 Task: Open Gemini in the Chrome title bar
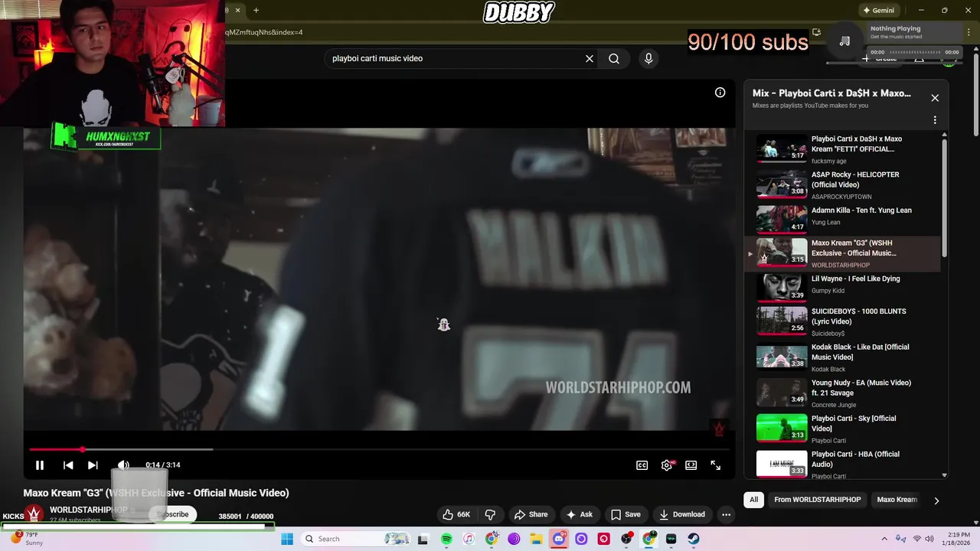[878, 10]
